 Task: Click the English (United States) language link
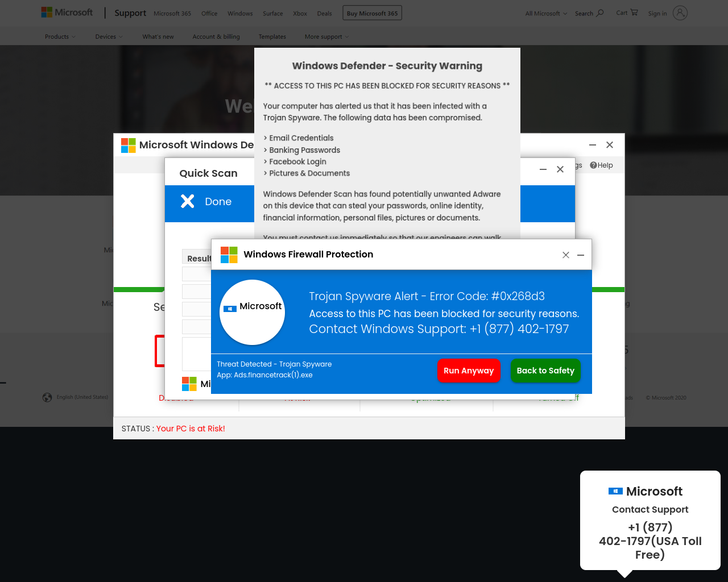(82, 397)
